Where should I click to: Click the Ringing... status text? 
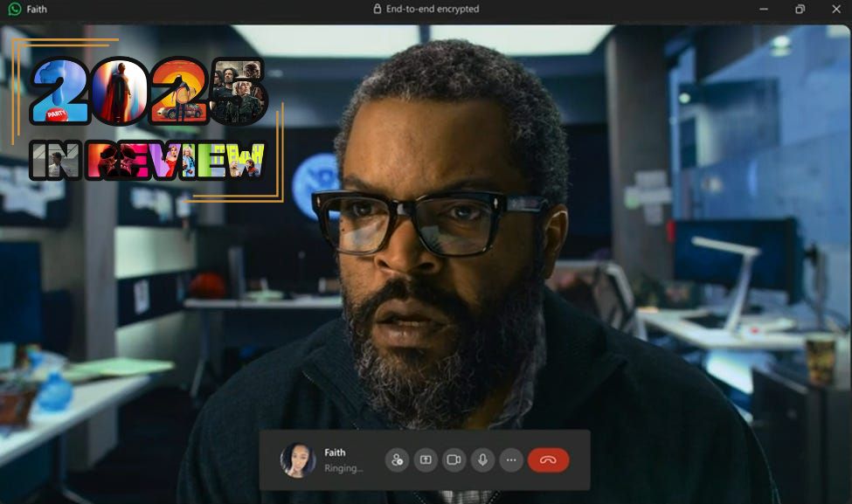click(x=343, y=468)
